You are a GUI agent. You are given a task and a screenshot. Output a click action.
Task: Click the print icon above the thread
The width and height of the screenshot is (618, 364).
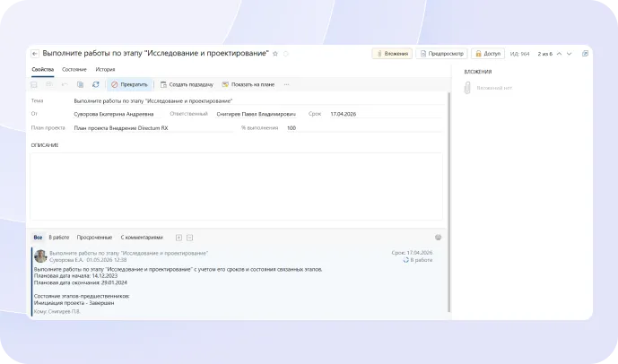(438, 238)
